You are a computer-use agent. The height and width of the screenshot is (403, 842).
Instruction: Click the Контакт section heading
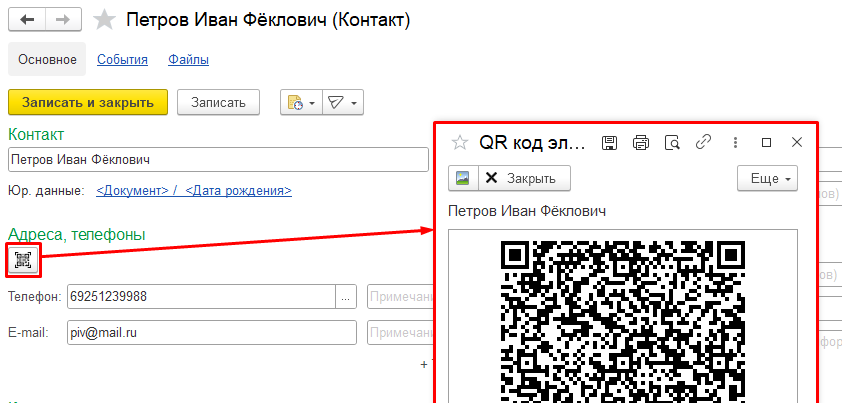click(37, 134)
